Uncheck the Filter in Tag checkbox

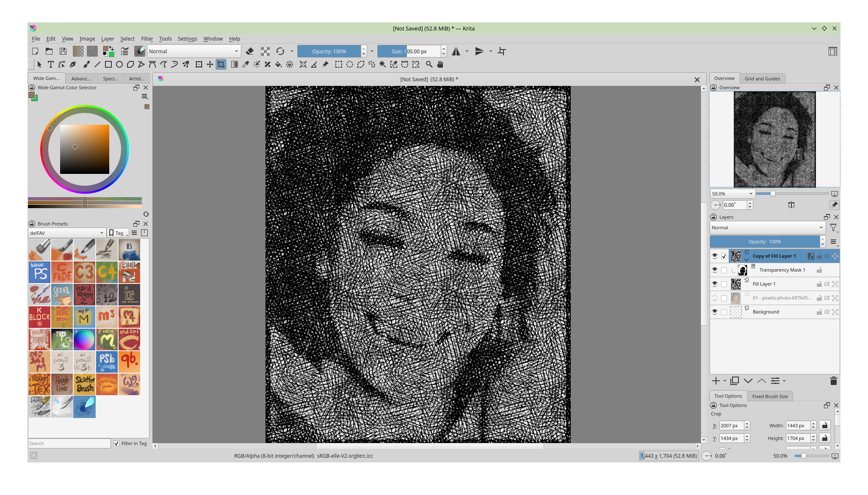coord(116,443)
